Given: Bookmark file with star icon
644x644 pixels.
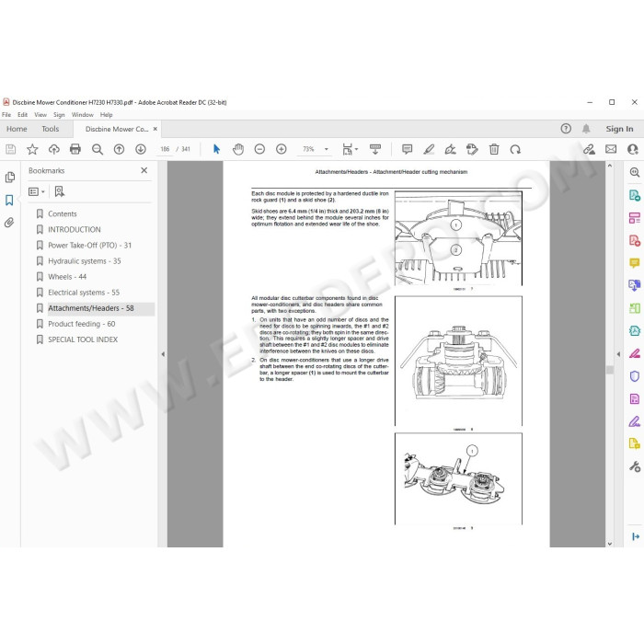Looking at the screenshot, I should coord(32,149).
